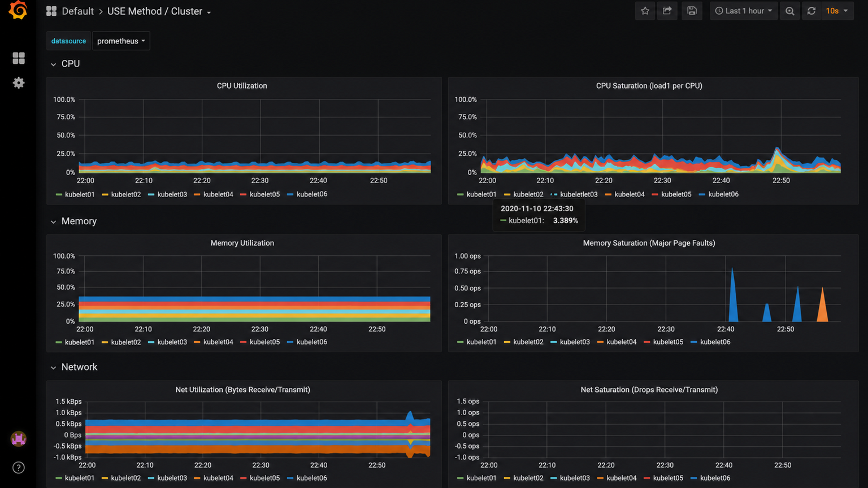Screen dimensions: 868x488
Task: Click kubelet03 color dash in Memory Utilization legend
Action: click(x=151, y=343)
